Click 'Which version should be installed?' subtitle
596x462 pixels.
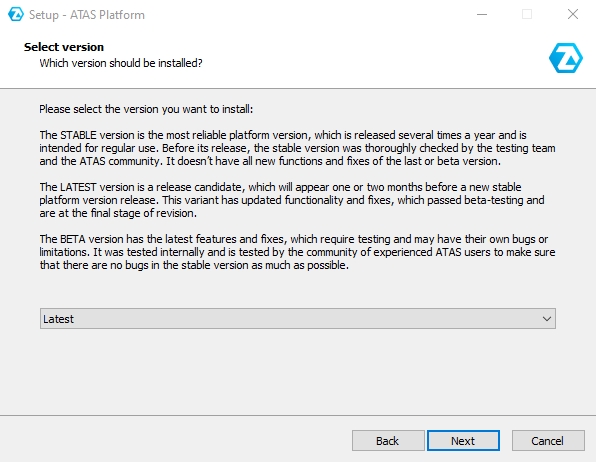121,63
